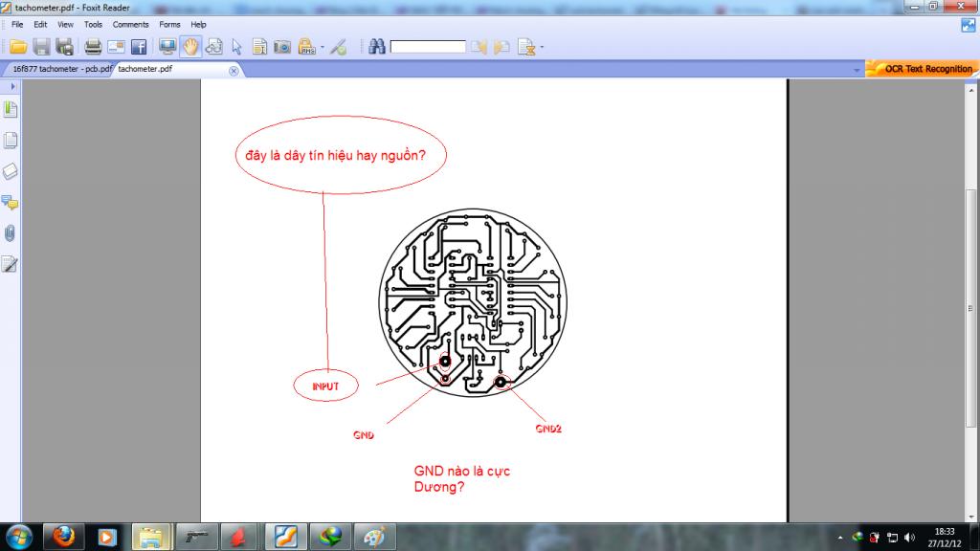Click the scrollbar up arrow
The height and width of the screenshot is (551, 980).
(x=970, y=91)
